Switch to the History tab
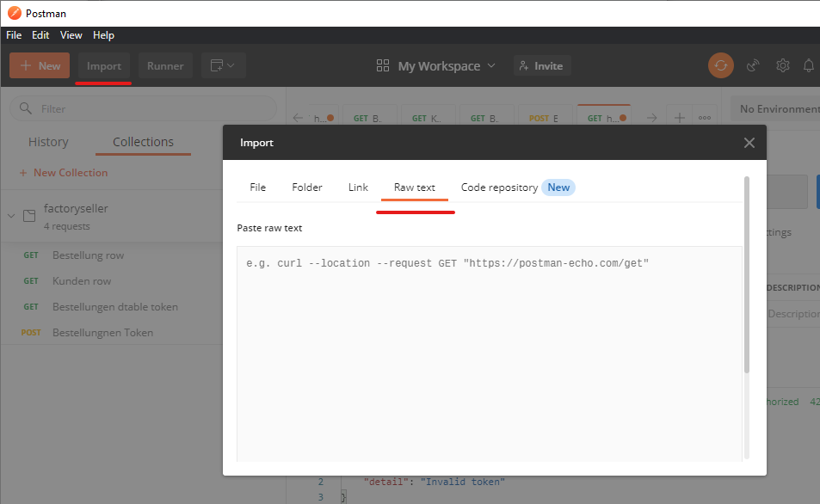Viewport: 820px width, 504px height. (49, 142)
